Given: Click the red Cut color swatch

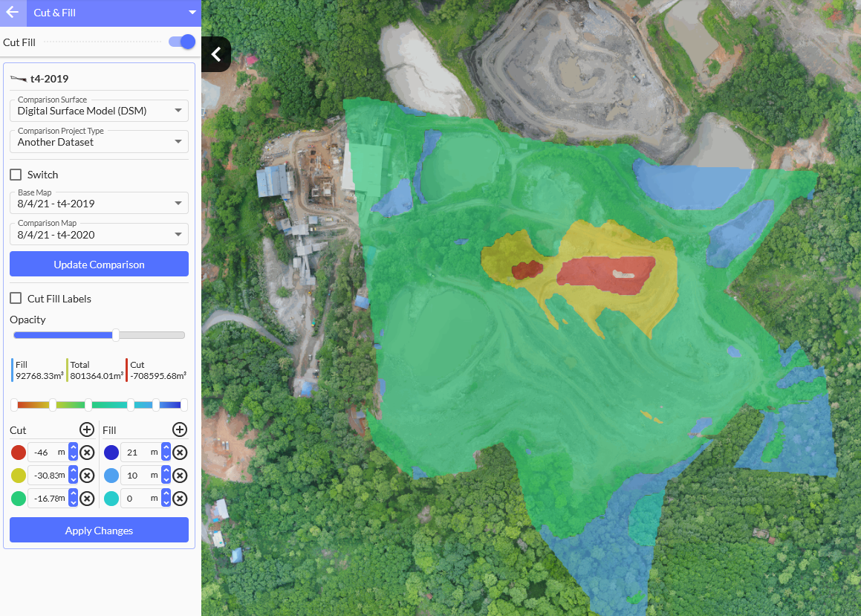Looking at the screenshot, I should (19, 453).
